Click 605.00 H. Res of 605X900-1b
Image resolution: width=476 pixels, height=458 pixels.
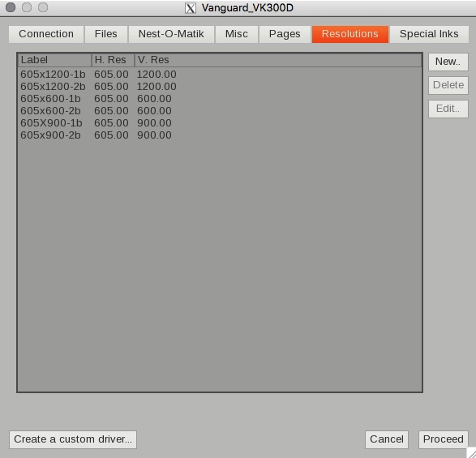(x=111, y=123)
